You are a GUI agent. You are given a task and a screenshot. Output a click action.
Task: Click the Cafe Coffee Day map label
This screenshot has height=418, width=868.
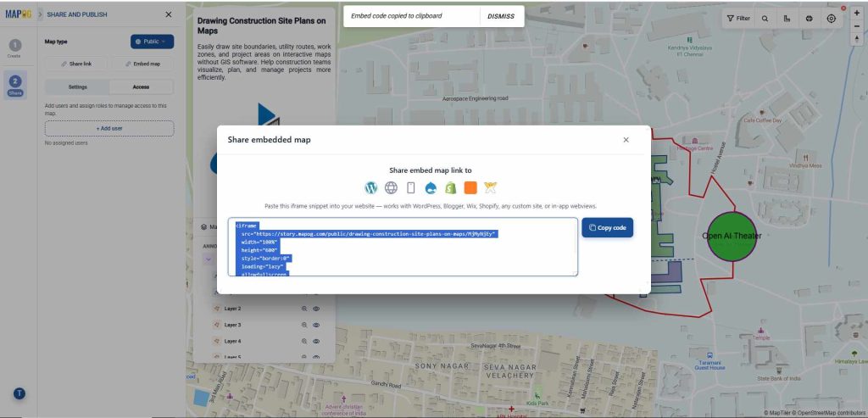point(763,120)
